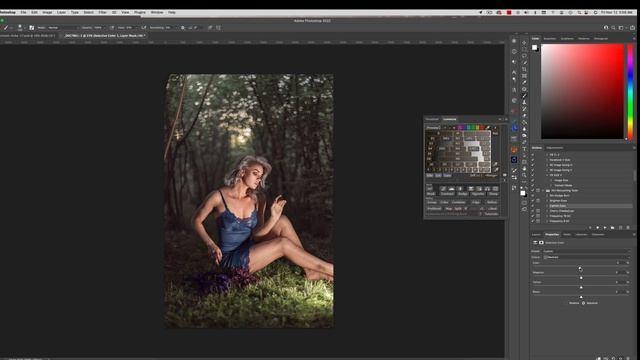This screenshot has width=640, height=360.
Task: Click the Sharp button in plugin panel
Action: pyautogui.click(x=493, y=194)
